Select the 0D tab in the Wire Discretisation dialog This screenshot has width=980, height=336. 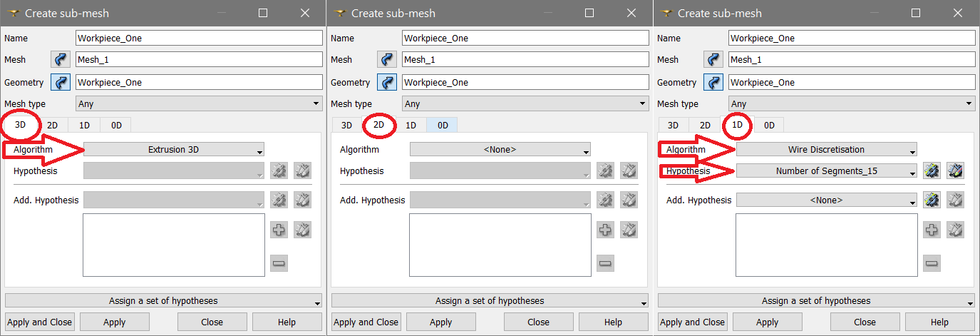tap(769, 126)
